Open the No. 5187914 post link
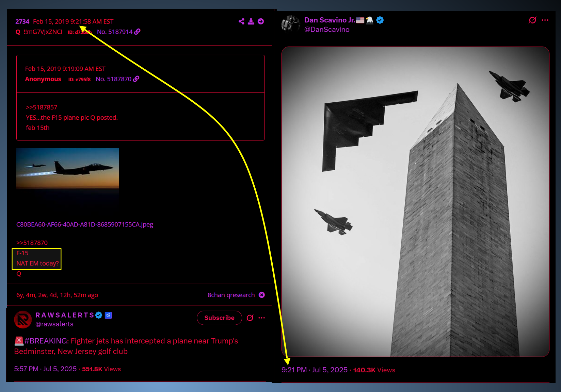Viewport: 561px width, 392px height. 115,32
